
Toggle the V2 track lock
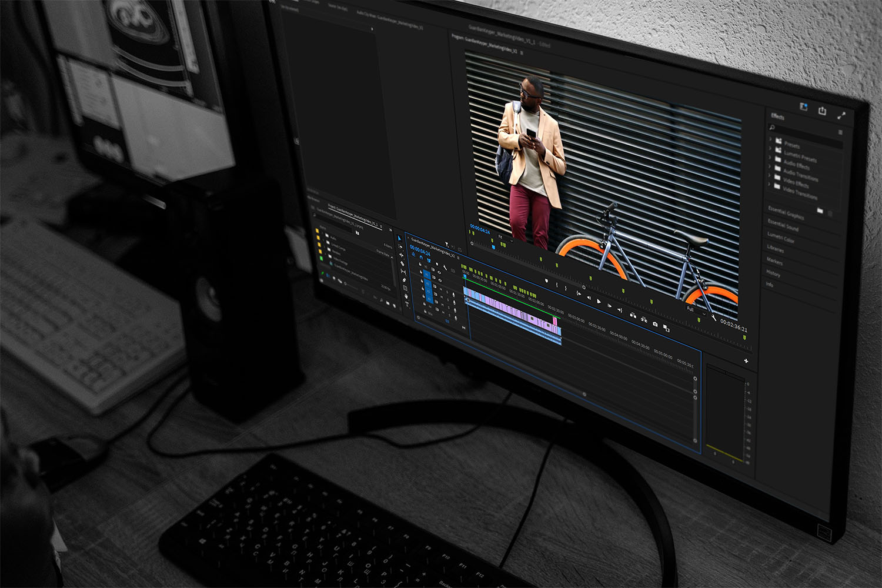pos(420,264)
